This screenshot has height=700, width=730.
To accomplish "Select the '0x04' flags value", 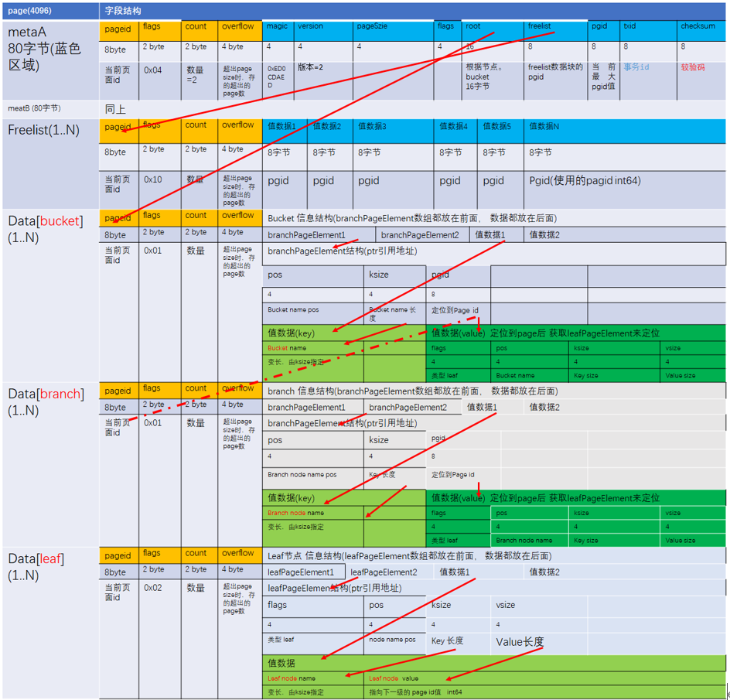I will (159, 81).
